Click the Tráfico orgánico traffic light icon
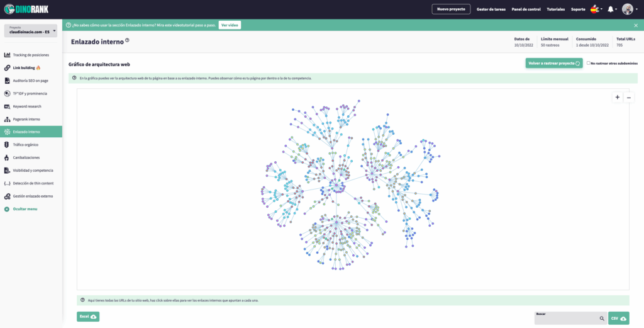The height and width of the screenshot is (328, 644). 7,145
